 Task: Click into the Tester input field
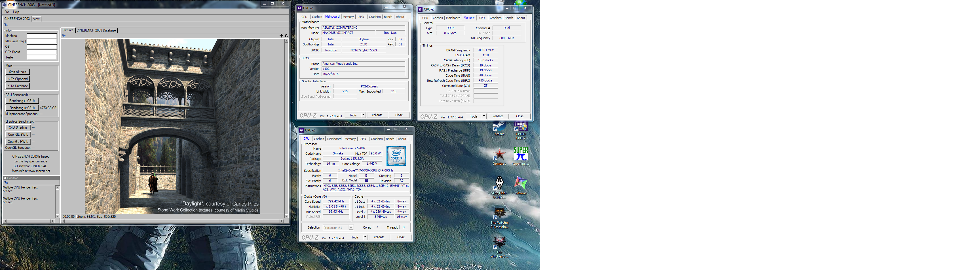click(x=42, y=58)
